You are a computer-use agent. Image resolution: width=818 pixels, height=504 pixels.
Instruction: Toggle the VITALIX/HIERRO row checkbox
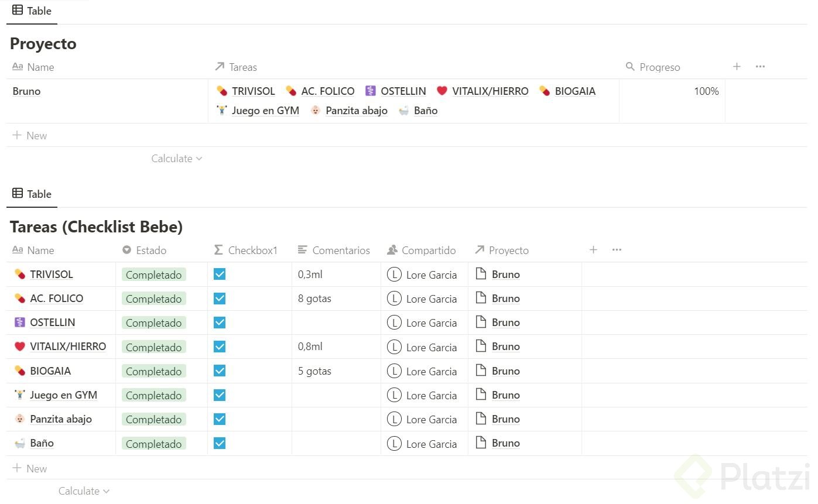coord(220,347)
